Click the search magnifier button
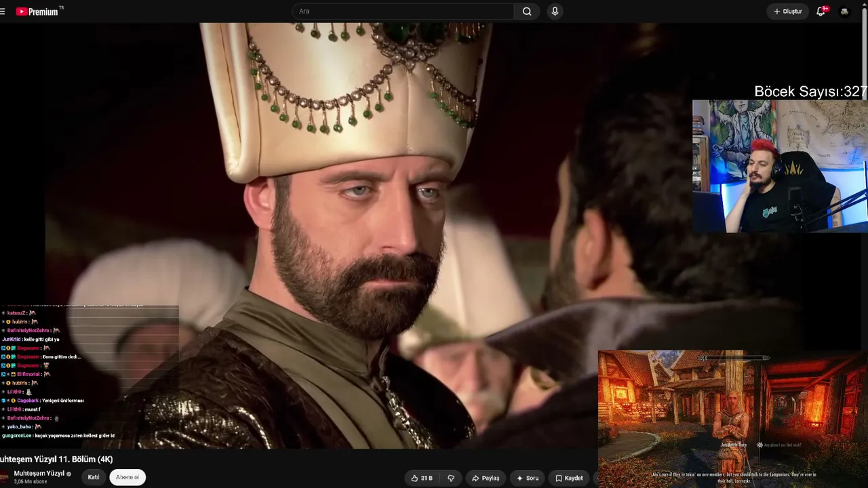The width and height of the screenshot is (868, 488). click(x=527, y=12)
